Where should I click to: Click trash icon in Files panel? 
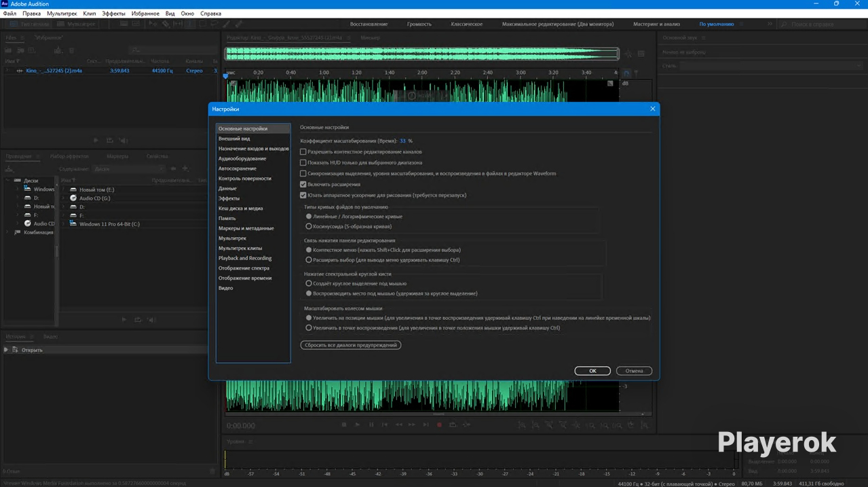coord(71,50)
